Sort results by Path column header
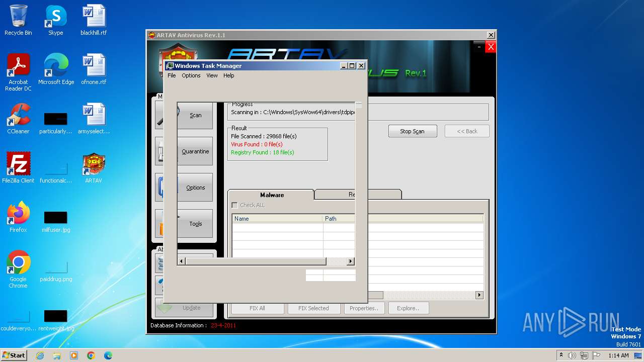Screen dimensions: 644x362 coord(339,219)
